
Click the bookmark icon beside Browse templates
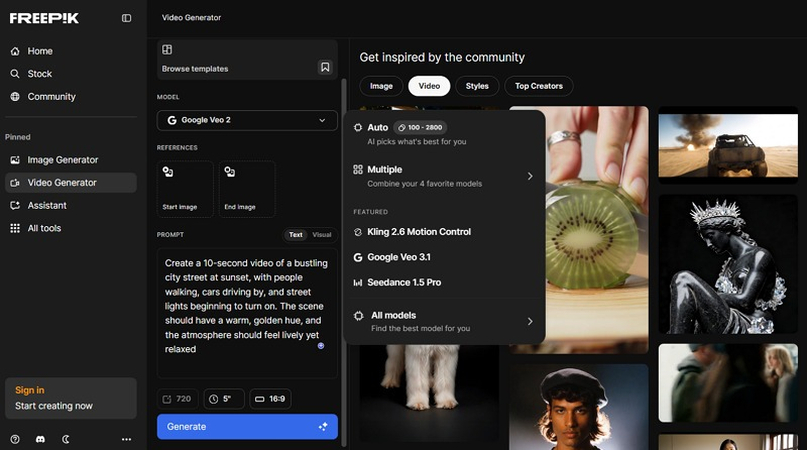click(x=325, y=67)
